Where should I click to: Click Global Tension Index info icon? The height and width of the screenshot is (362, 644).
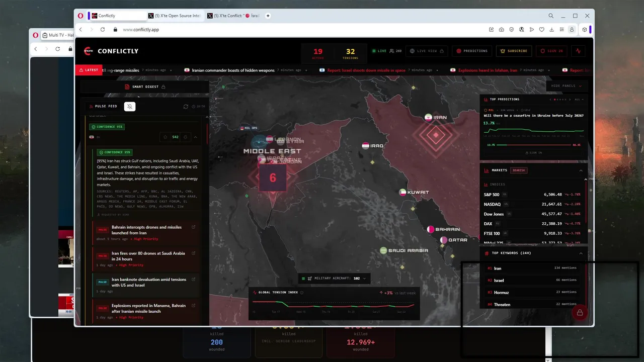coord(302,292)
